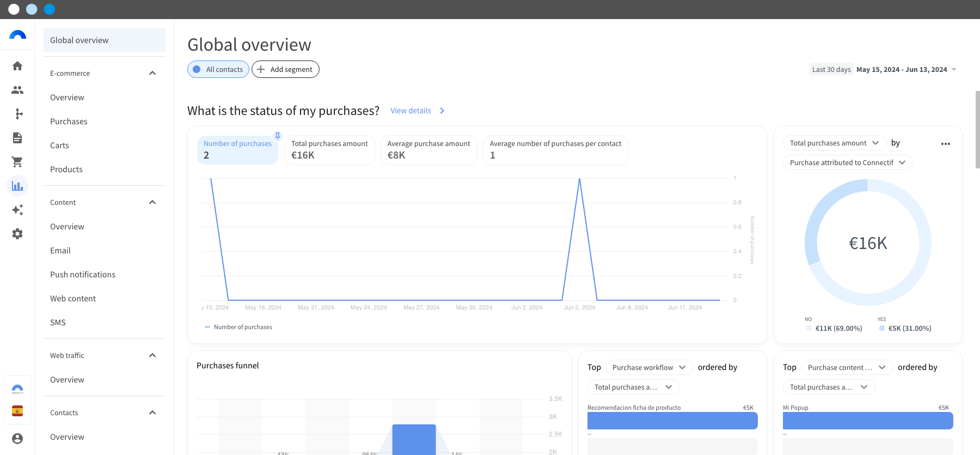The width and height of the screenshot is (980, 455).
Task: Open Total purchases amount dropdown in donut card
Action: (835, 143)
